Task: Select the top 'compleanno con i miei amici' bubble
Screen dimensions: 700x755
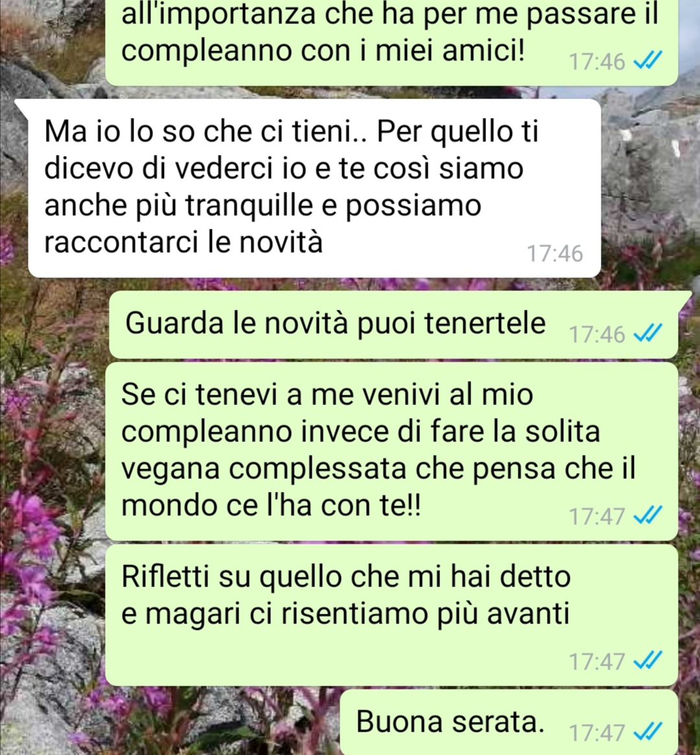Action: [x=391, y=42]
